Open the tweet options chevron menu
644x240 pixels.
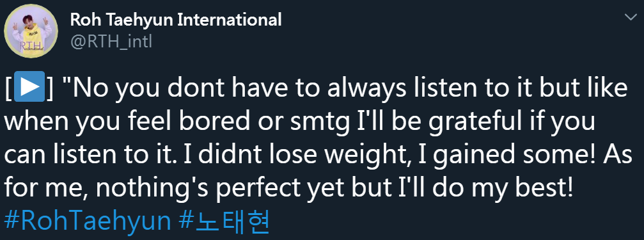point(630,17)
